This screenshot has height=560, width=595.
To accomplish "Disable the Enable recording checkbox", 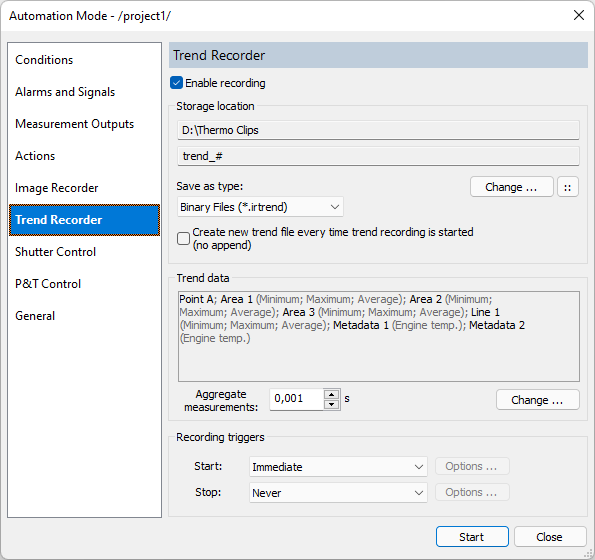I will coord(176,83).
